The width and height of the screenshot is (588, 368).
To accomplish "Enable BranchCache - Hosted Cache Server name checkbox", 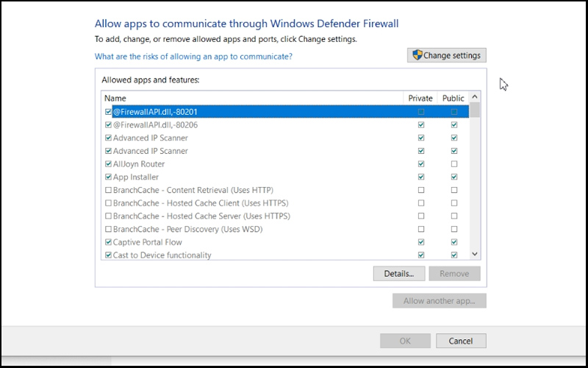I will 108,216.
